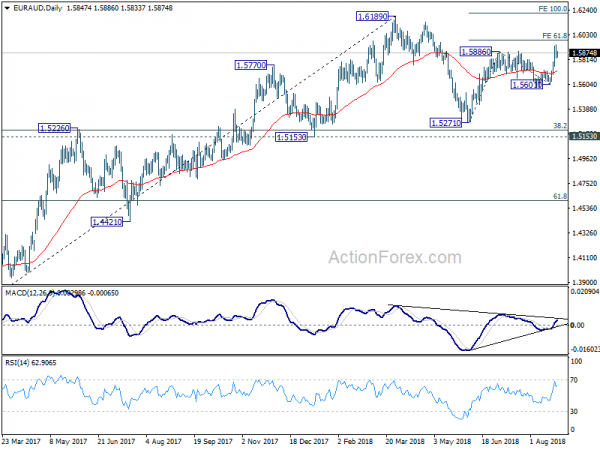This screenshot has height=450, width=600.
Task: Click the RSI 30 level axis label
Action: (x=574, y=412)
